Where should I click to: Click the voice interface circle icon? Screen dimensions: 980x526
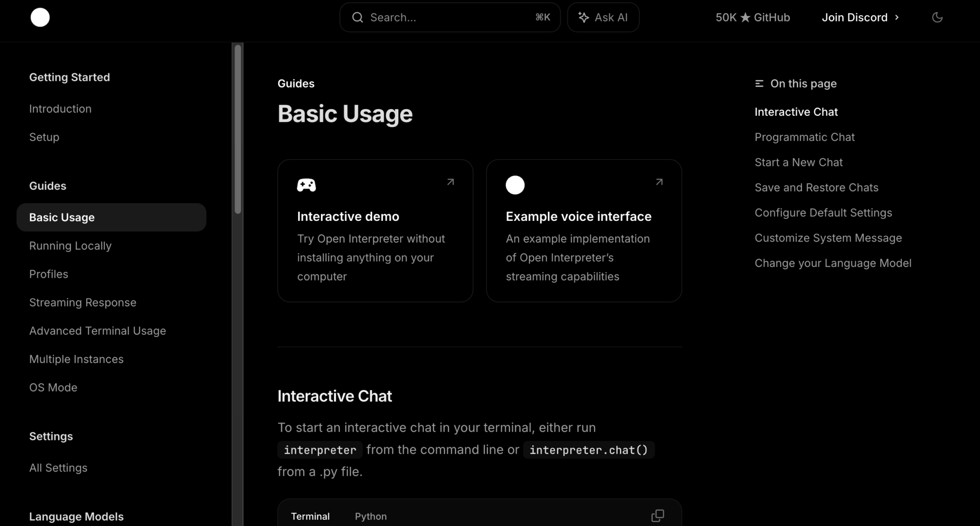(515, 185)
